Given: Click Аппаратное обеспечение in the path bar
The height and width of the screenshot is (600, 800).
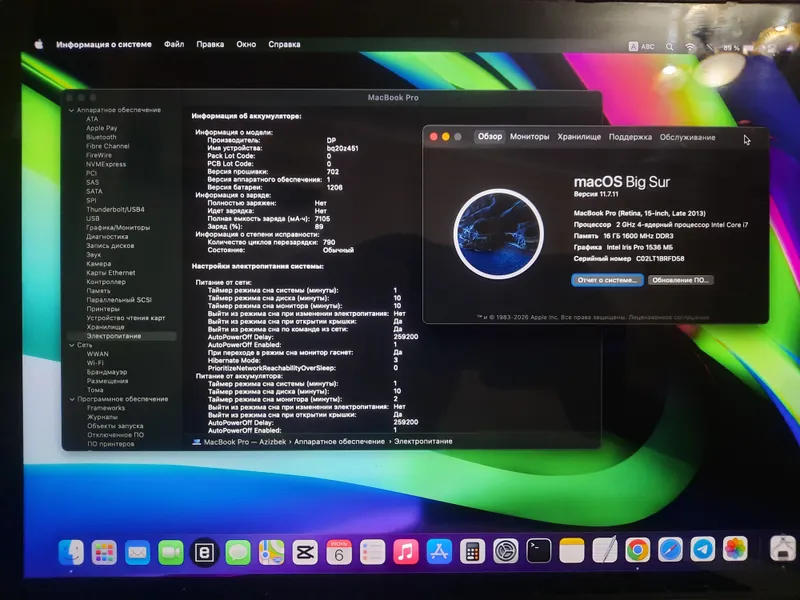Looking at the screenshot, I should point(339,442).
